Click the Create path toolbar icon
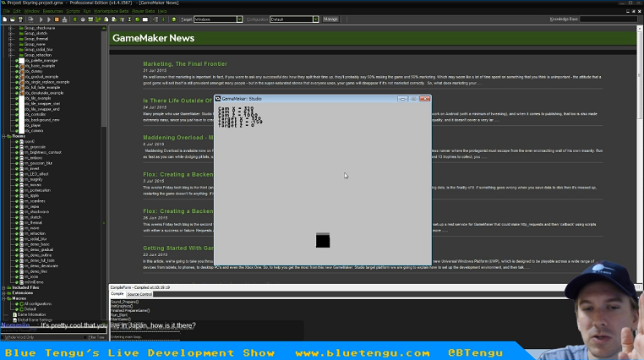 (x=98, y=19)
